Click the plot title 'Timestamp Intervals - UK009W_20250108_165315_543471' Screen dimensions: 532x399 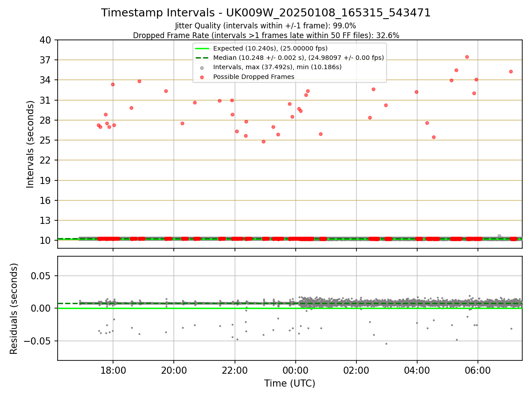pos(266,13)
